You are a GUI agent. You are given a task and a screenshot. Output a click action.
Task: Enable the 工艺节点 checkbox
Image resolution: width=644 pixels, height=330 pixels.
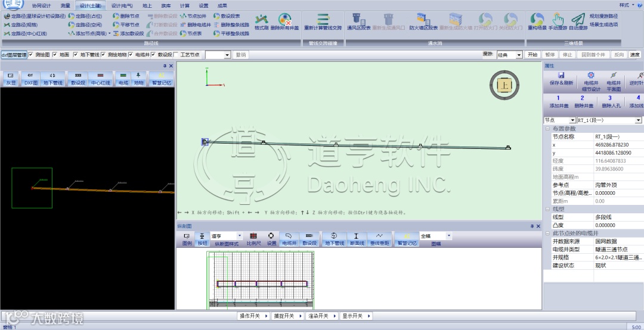[176, 55]
